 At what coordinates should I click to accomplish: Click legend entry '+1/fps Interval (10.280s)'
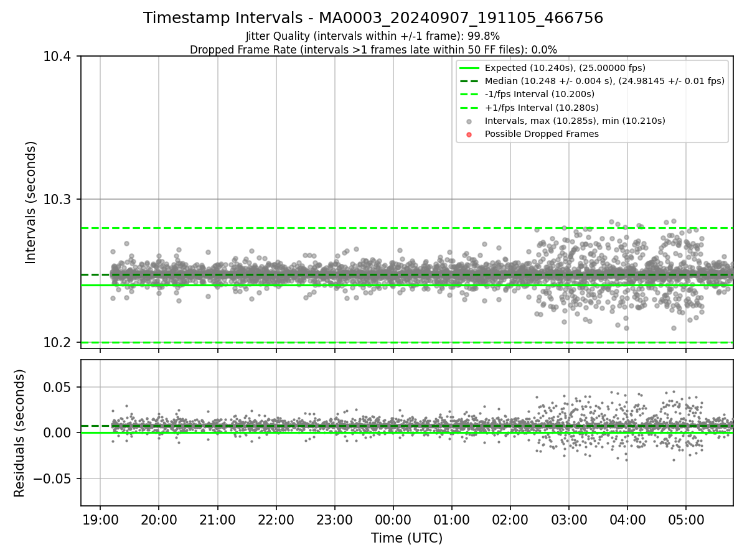(x=541, y=108)
